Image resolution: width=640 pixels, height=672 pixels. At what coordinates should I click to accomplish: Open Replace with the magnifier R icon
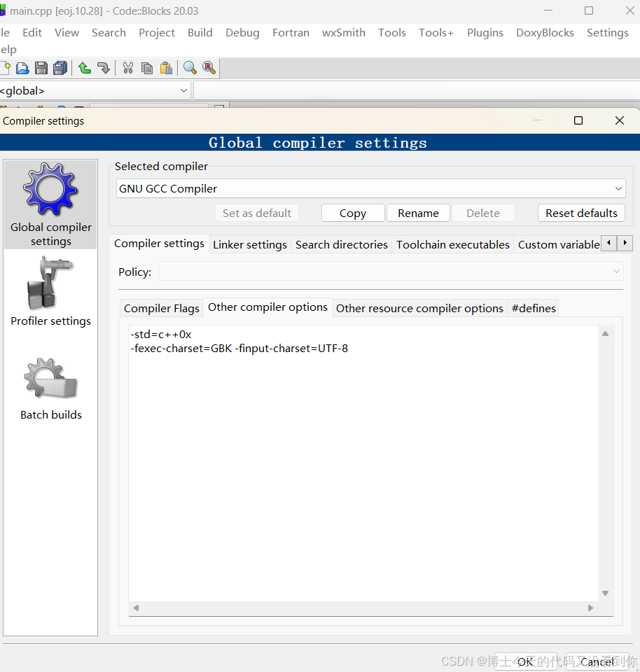209,68
